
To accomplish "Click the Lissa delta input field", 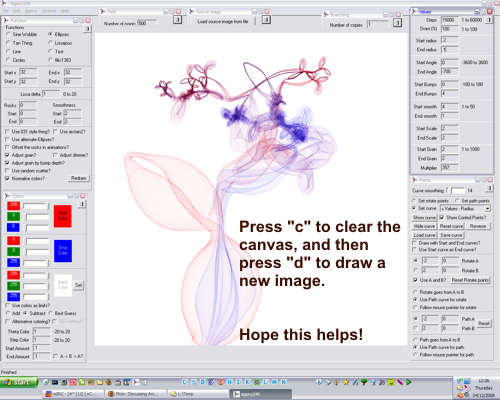I will [51, 94].
